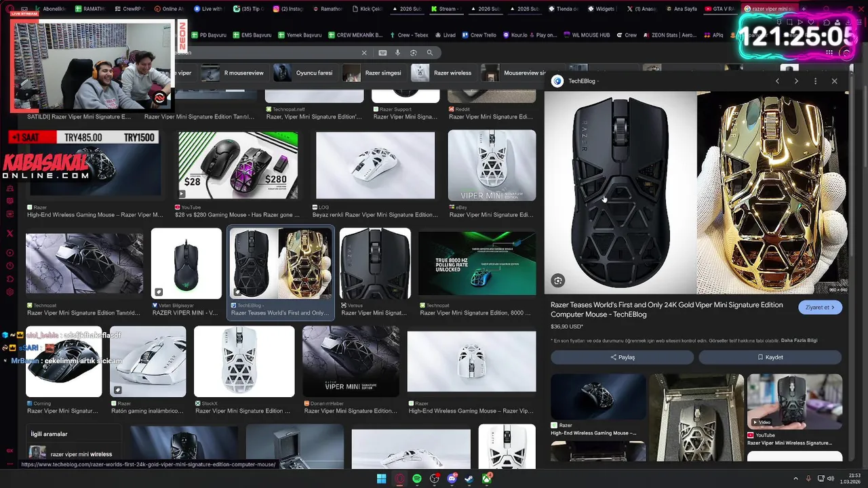Screen dimensions: 868x488
Task: Select the Razer wireless filter chip
Action: [443, 73]
